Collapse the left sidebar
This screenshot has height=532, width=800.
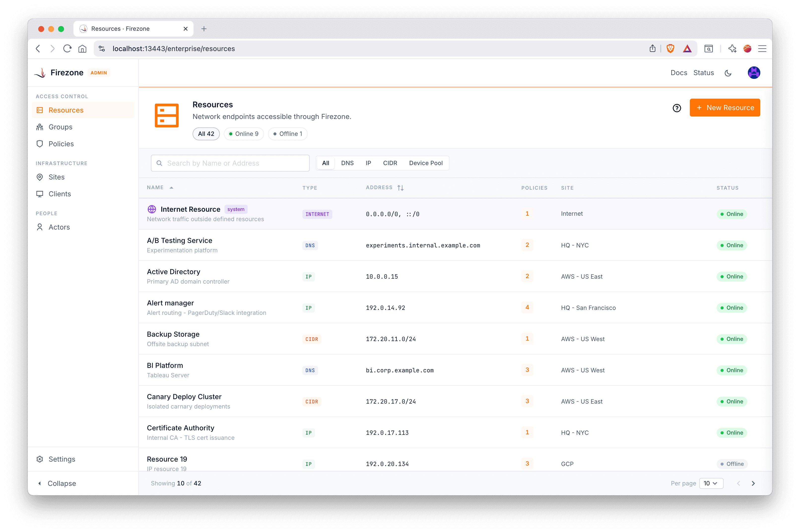coord(57,483)
